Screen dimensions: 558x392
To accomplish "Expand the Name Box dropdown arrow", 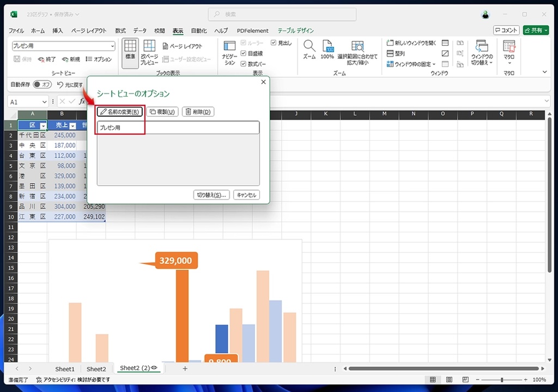I will 45,102.
